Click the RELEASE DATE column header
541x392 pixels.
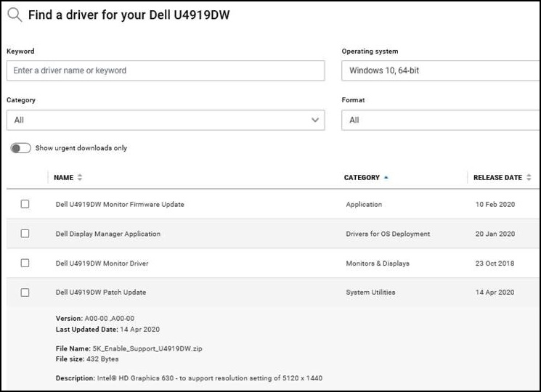(x=497, y=178)
